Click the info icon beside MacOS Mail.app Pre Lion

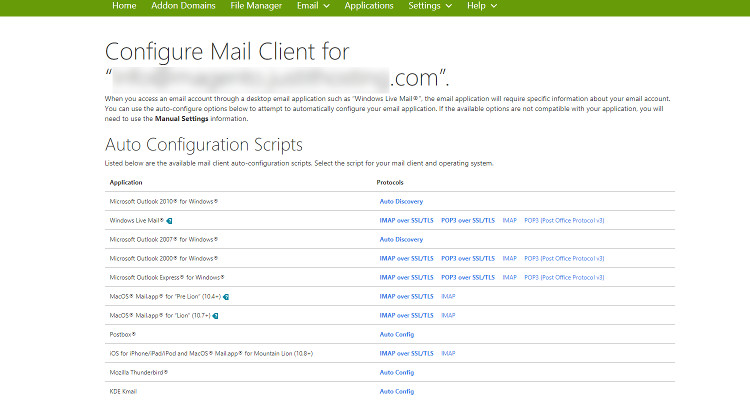[226, 297]
